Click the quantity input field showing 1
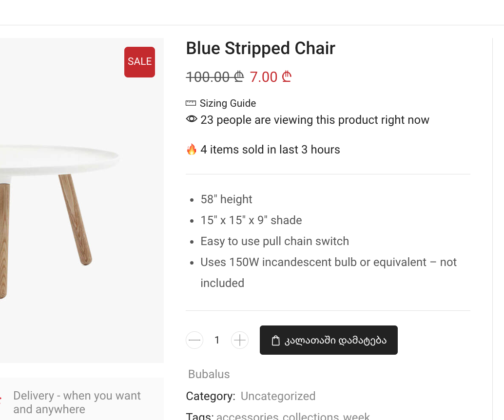This screenshot has height=420, width=504. (217, 340)
